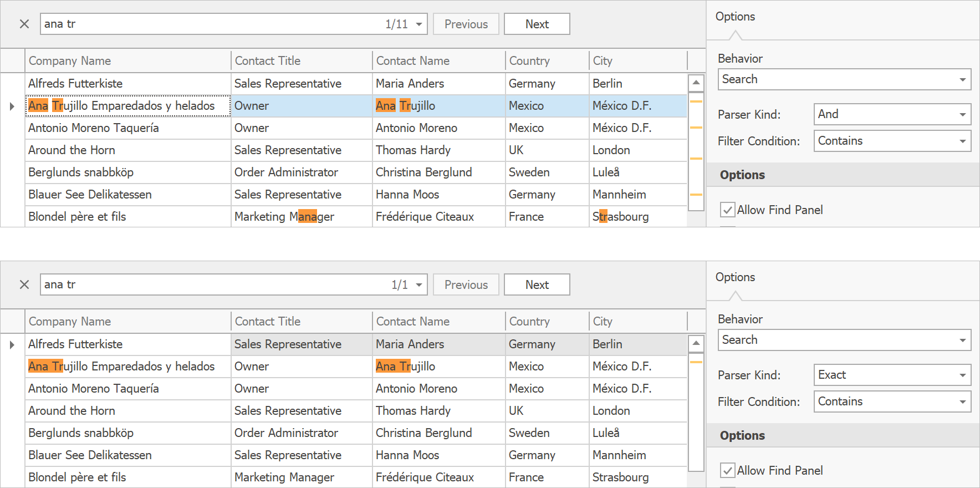Image resolution: width=980 pixels, height=488 pixels.
Task: Sort by Company Name column in top grid
Action: click(127, 61)
